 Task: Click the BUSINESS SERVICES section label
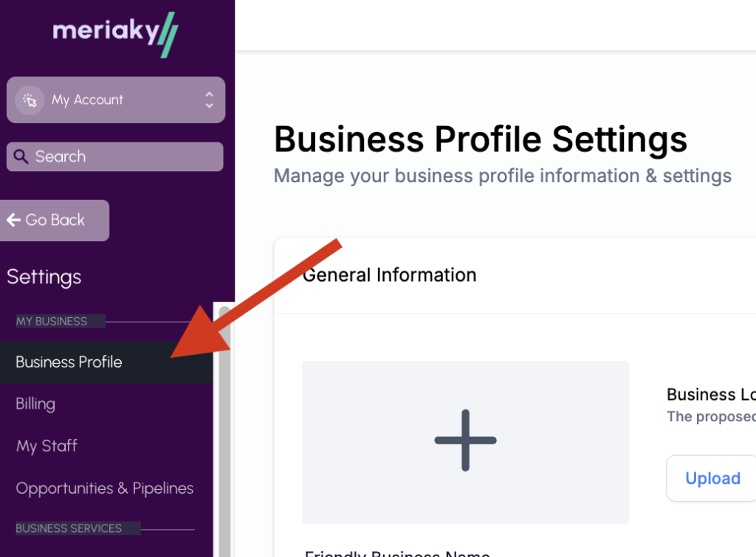(69, 528)
